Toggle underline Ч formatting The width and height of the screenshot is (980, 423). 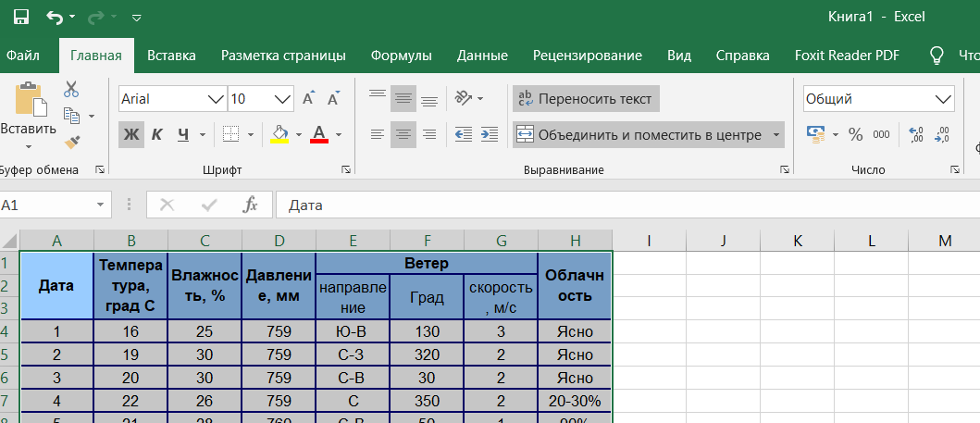[x=183, y=134]
